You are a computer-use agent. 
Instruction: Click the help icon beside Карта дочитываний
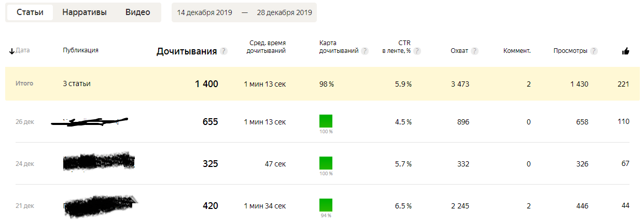365,51
